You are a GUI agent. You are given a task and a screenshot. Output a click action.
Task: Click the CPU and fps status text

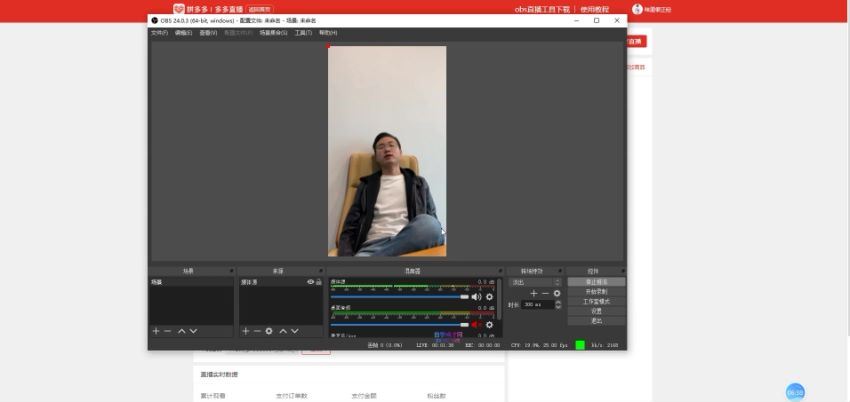point(539,345)
